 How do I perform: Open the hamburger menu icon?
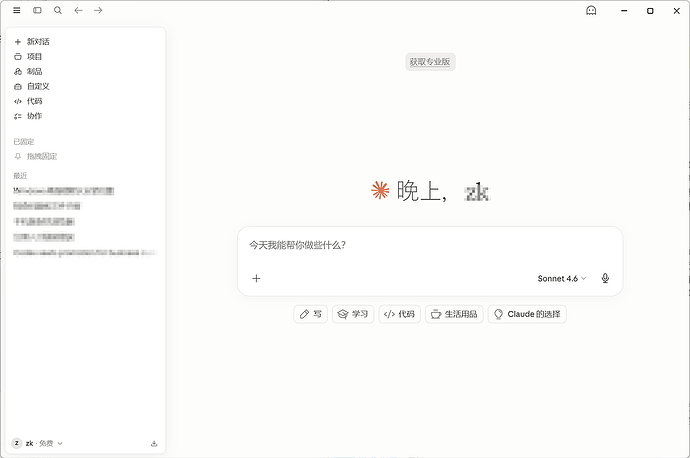pos(17,10)
